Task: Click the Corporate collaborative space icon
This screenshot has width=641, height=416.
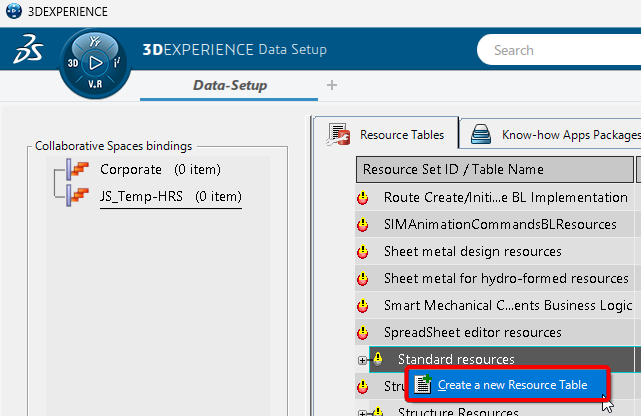Action: coord(78,170)
